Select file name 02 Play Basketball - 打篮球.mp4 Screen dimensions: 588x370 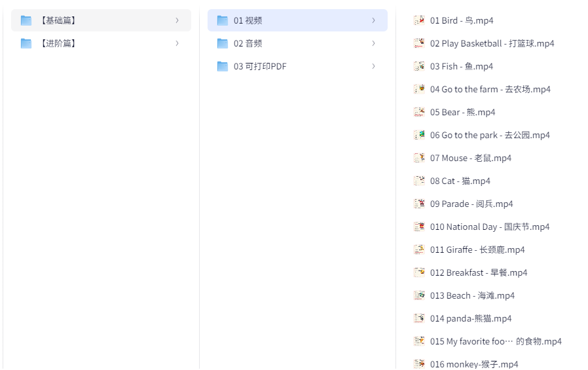[x=492, y=43]
